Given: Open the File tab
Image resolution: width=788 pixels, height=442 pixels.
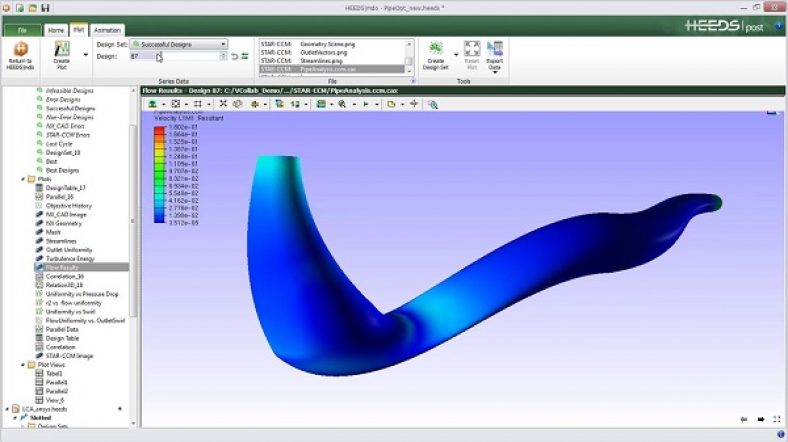Looking at the screenshot, I should point(22,30).
